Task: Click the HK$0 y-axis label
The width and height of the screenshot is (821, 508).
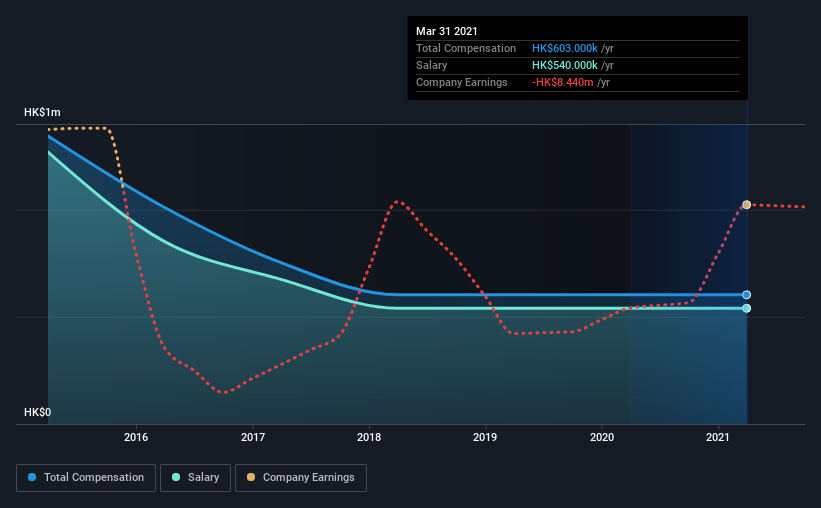Action: (x=38, y=413)
